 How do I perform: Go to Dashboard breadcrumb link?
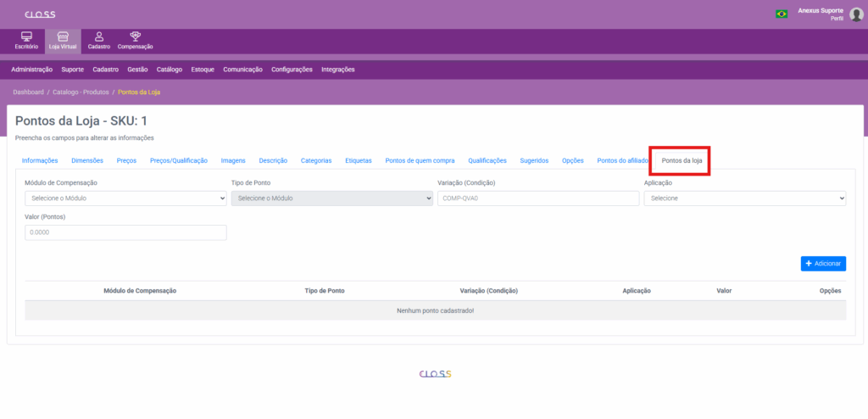[x=28, y=92]
